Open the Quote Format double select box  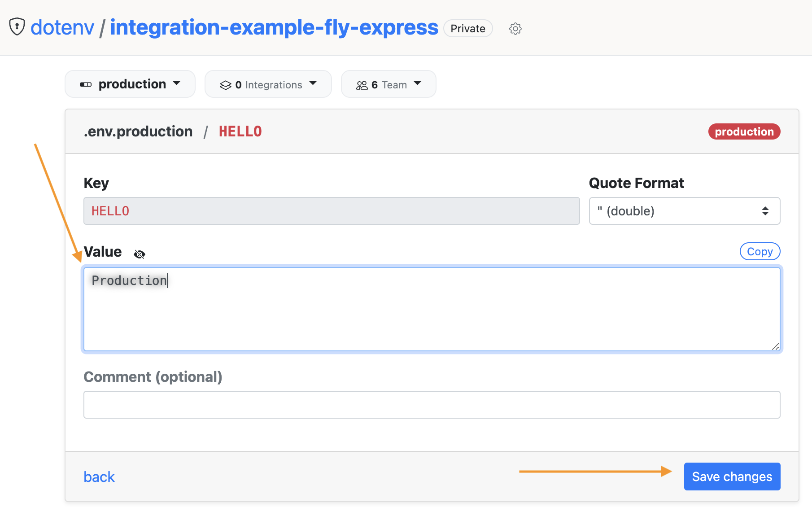coord(685,211)
